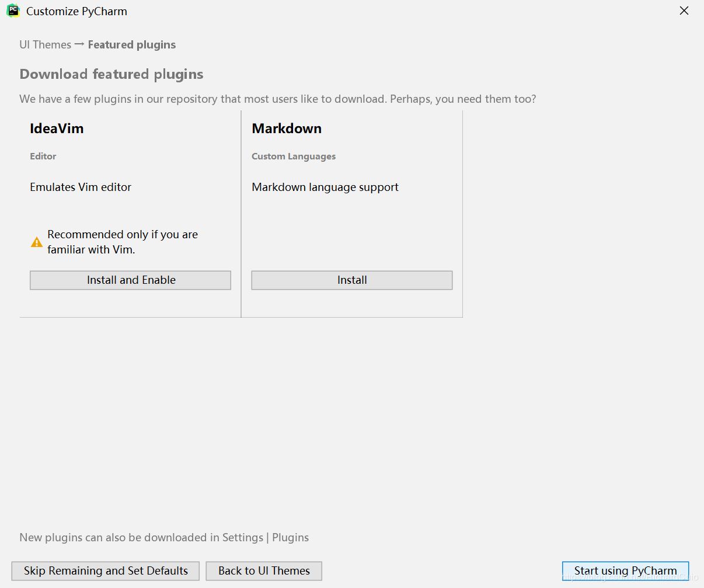Click the 'Recommended only if familiar with Vim' warning
The image size is (704, 588).
coord(123,242)
